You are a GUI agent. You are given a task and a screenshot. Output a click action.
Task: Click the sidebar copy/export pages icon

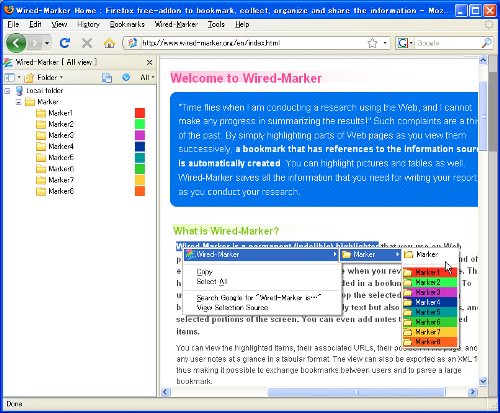click(x=107, y=78)
